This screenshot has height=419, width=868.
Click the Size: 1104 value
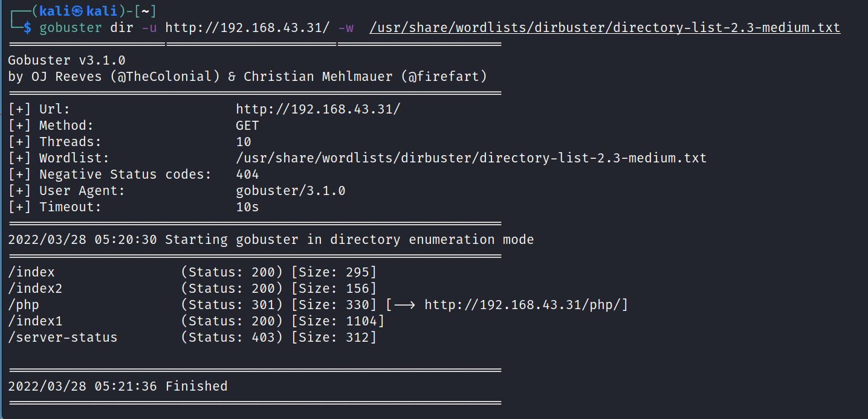[338, 321]
